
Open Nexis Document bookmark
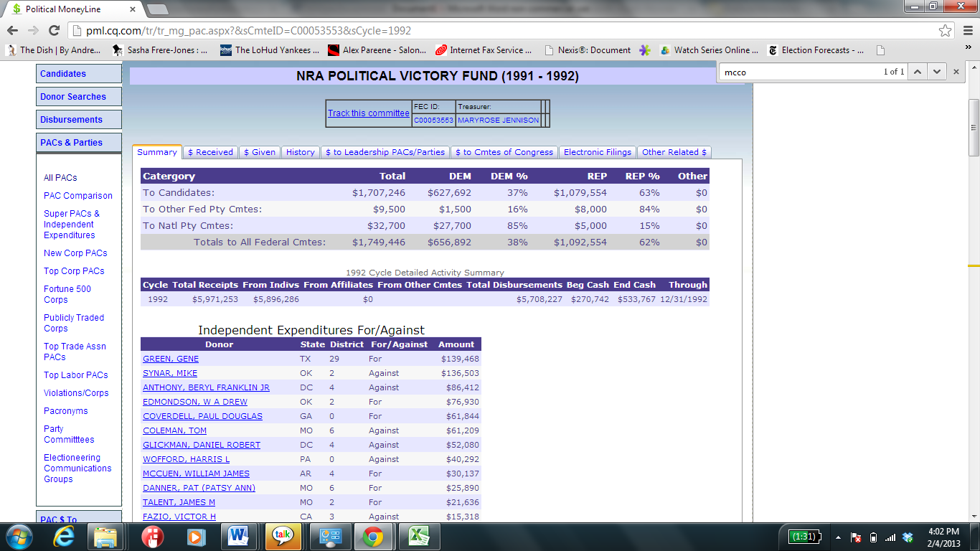[x=588, y=50]
